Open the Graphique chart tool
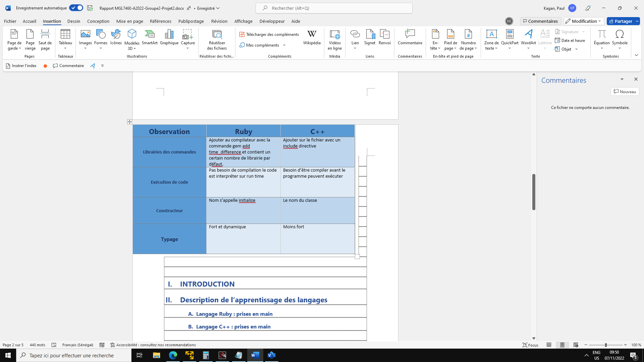 point(169,38)
